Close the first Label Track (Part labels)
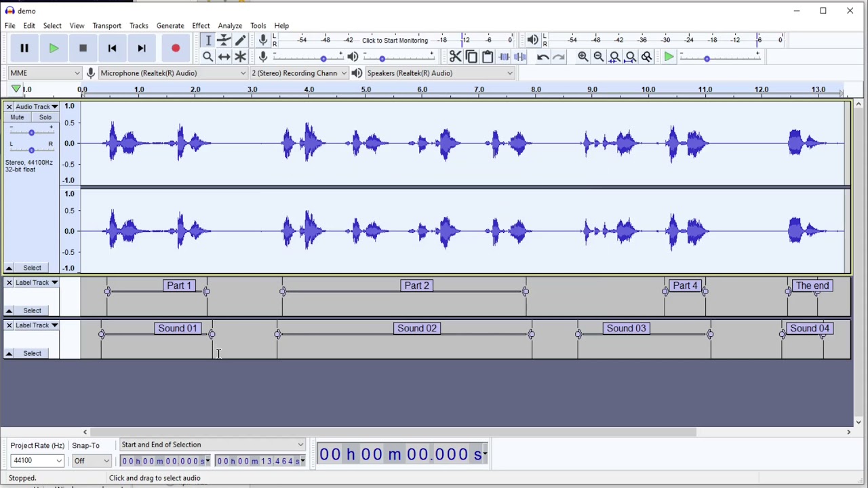The height and width of the screenshot is (488, 868). click(9, 282)
